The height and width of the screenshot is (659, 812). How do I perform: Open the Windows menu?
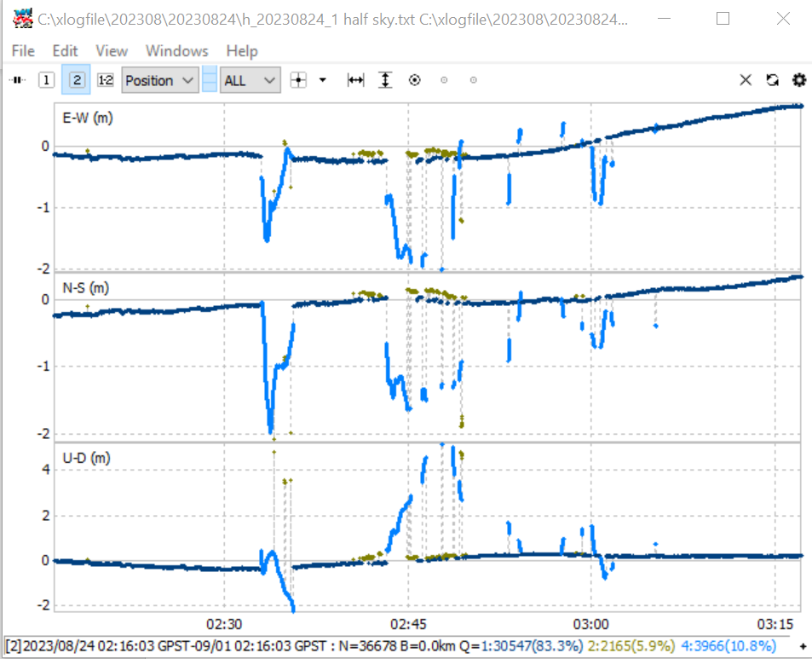177,51
